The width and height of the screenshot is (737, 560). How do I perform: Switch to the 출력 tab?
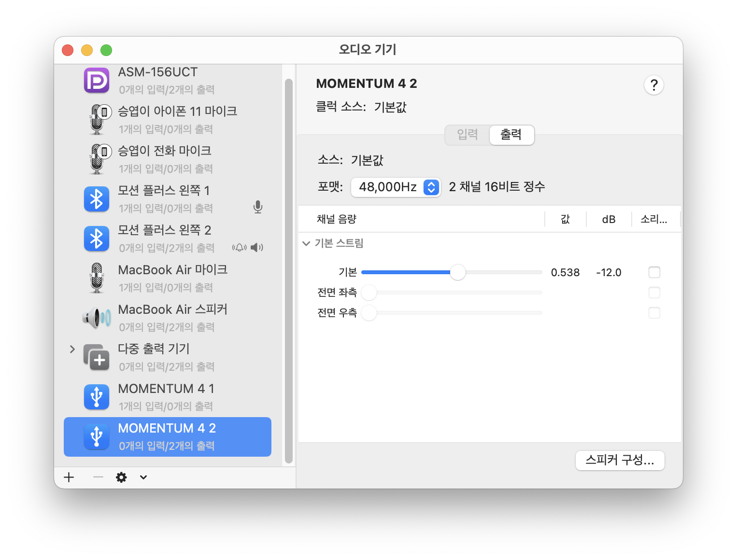click(511, 135)
